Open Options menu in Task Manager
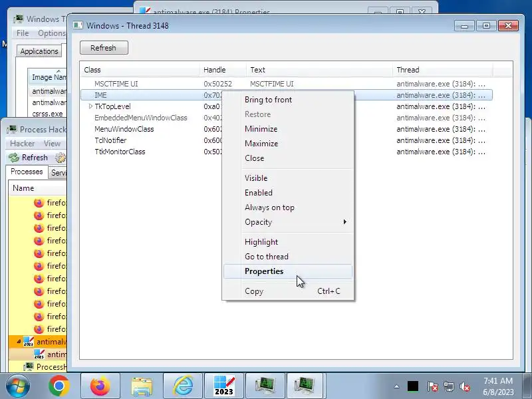The width and height of the screenshot is (532, 399). coord(52,33)
